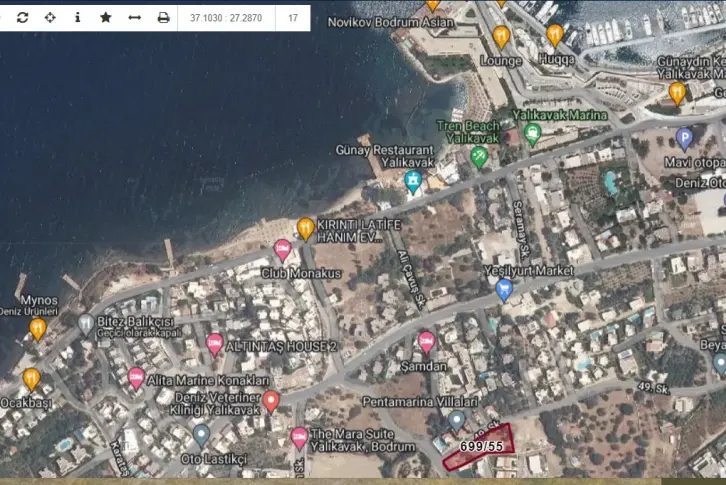Click the Alita Marine Konakları hotel pin
The height and width of the screenshot is (485, 726).
click(x=136, y=380)
